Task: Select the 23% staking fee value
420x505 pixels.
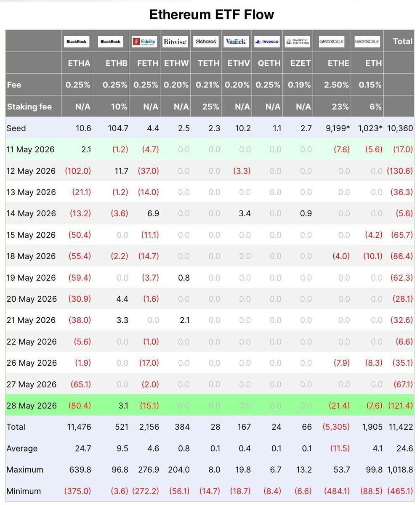Action: click(341, 106)
